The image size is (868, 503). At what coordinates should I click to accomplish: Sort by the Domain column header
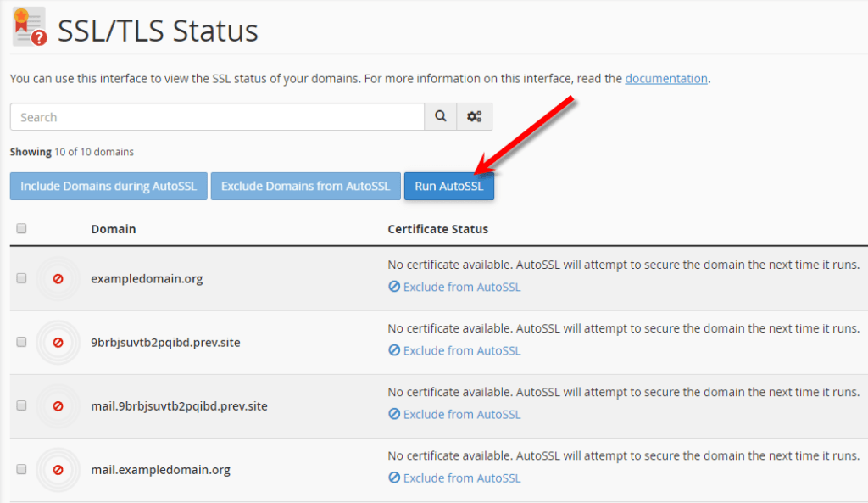[114, 229]
